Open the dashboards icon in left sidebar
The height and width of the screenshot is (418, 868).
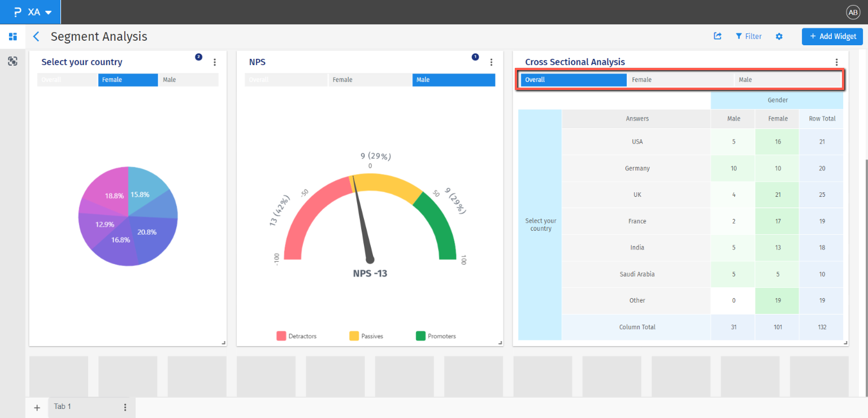coord(12,37)
